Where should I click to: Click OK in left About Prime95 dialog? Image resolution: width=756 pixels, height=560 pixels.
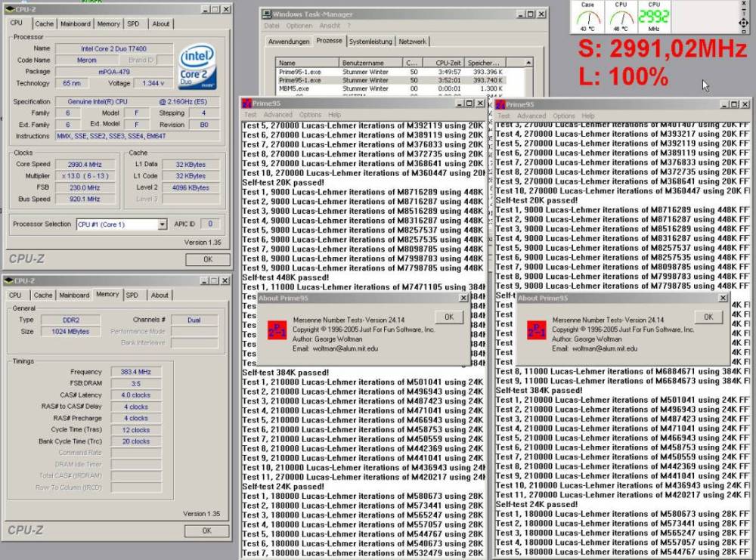point(449,317)
